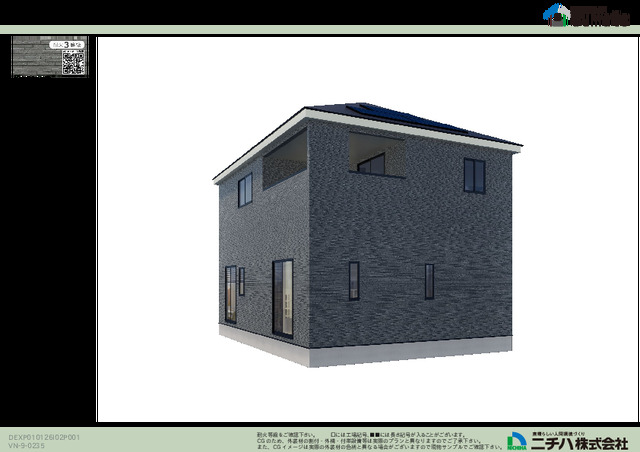Click the siding sample thumbnail at top left
This screenshot has width=640, height=452.
click(50, 56)
